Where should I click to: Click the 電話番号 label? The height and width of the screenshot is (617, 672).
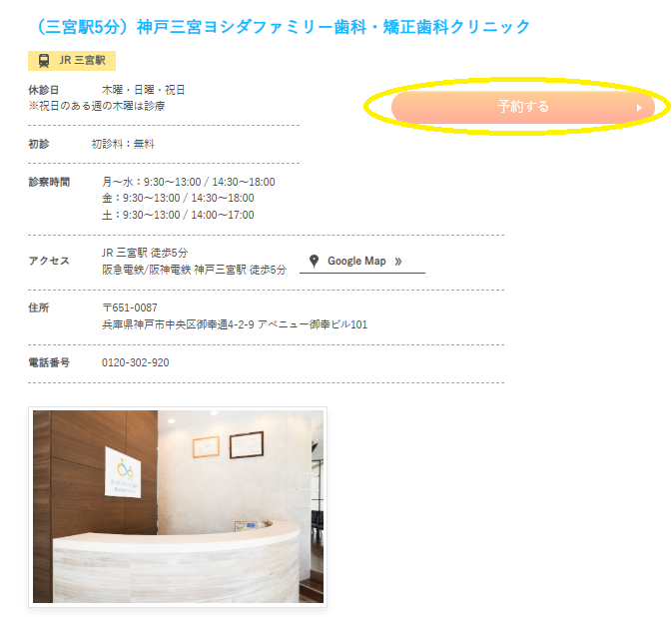point(49,363)
